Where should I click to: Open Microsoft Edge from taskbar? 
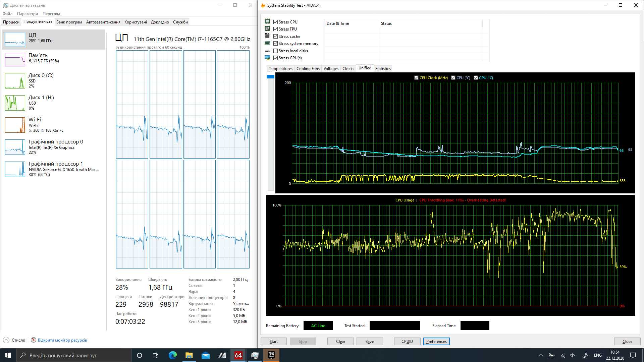click(x=173, y=355)
